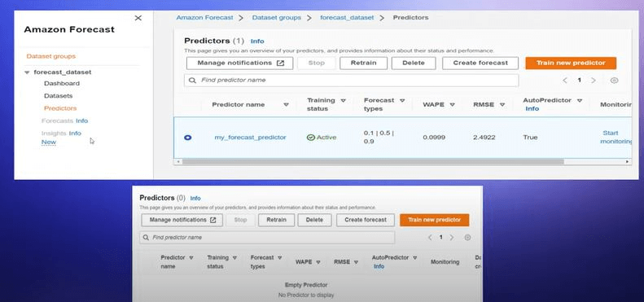Click the Delete button in top panel
Viewport: 644px width, 302px height.
point(414,63)
